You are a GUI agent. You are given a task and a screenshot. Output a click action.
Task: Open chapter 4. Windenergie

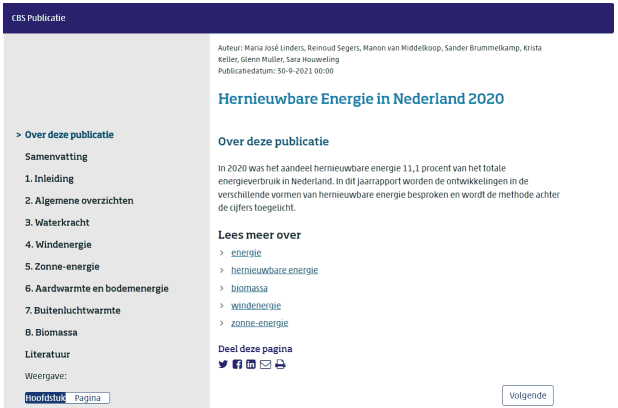point(58,245)
